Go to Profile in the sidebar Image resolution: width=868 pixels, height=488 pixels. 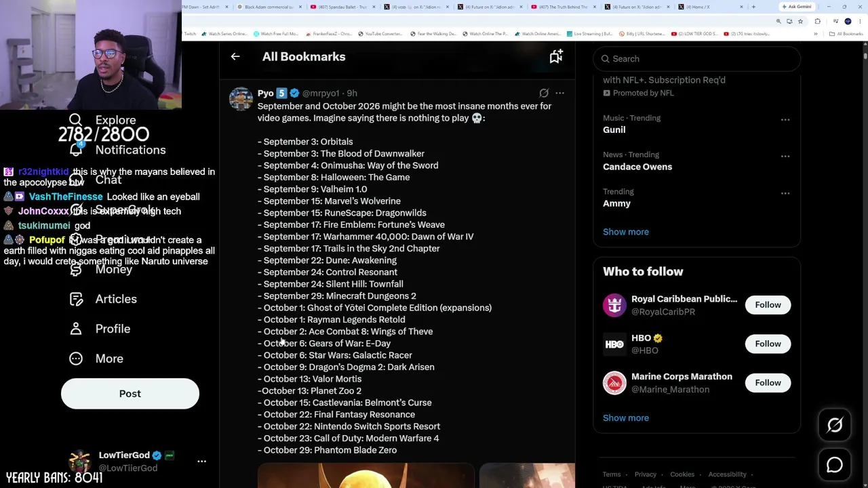[x=100, y=329]
